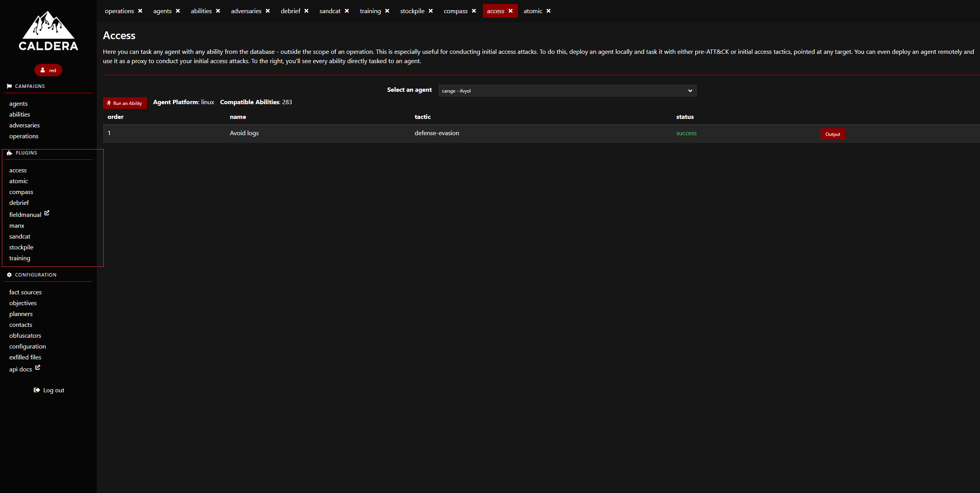The width and height of the screenshot is (980, 493).
Task: Click the CALDERA mountain logo
Action: click(x=48, y=31)
